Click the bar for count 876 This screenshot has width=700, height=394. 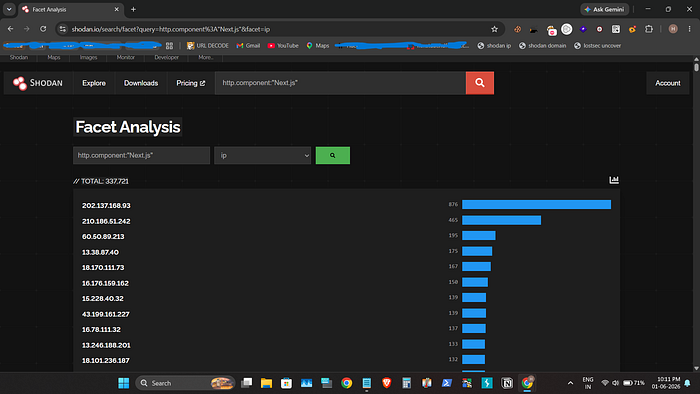click(537, 204)
